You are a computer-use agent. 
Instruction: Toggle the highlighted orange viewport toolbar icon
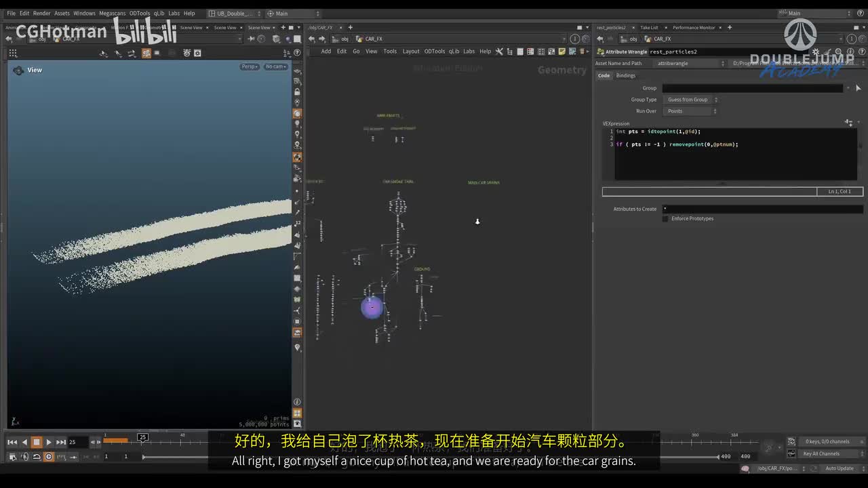click(146, 53)
